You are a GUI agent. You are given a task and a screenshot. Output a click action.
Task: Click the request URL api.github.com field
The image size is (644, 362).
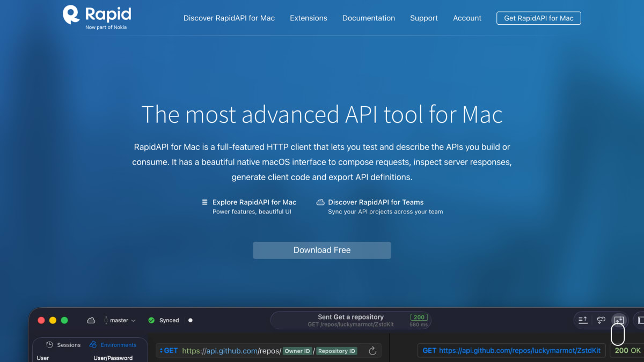[x=268, y=351]
